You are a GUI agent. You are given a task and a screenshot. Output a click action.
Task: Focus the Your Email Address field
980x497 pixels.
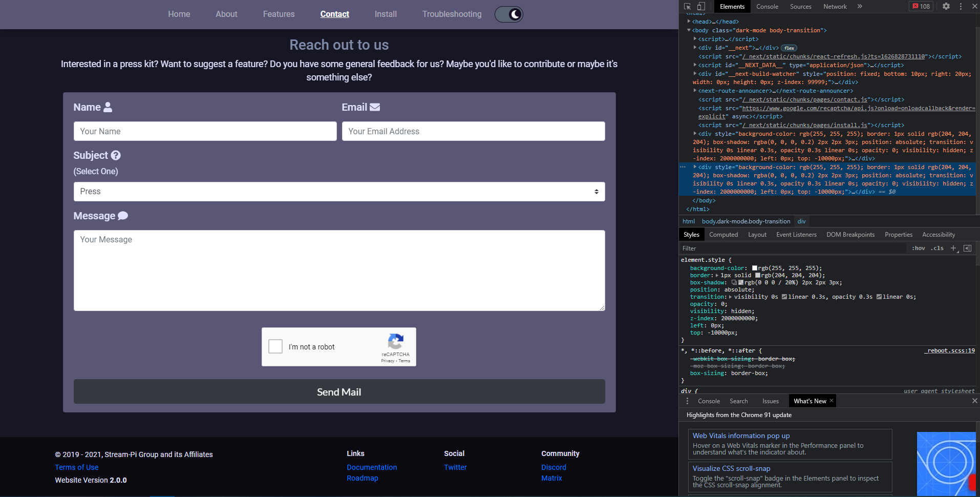tap(473, 131)
